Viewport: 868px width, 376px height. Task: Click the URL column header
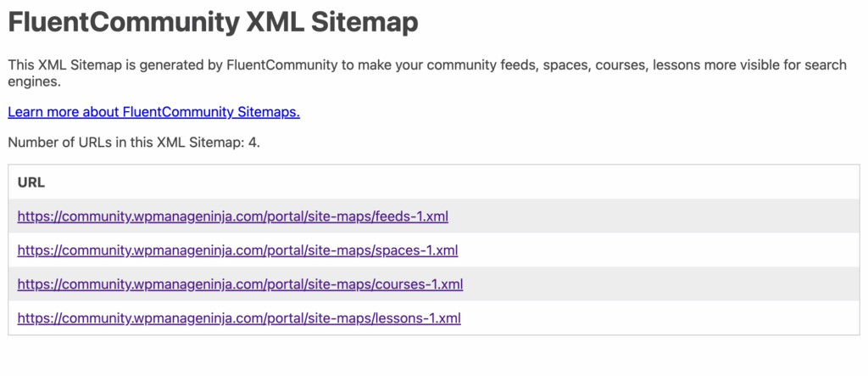click(31, 182)
